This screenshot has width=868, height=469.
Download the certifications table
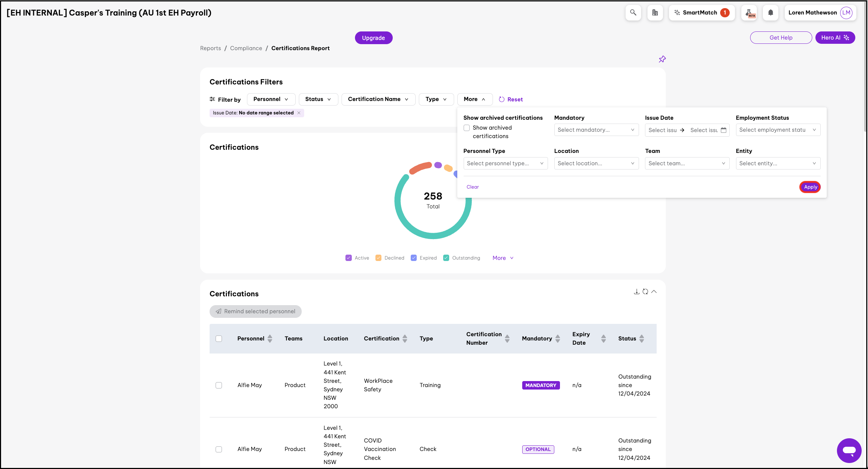pos(637,292)
